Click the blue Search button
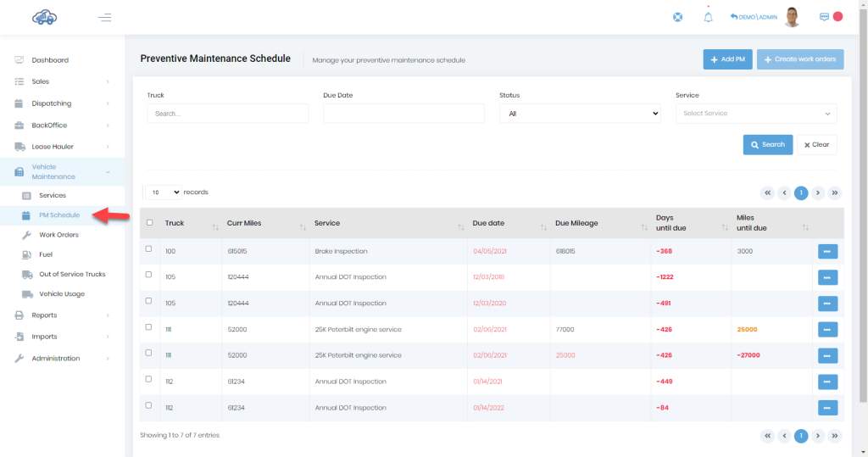 (x=768, y=145)
